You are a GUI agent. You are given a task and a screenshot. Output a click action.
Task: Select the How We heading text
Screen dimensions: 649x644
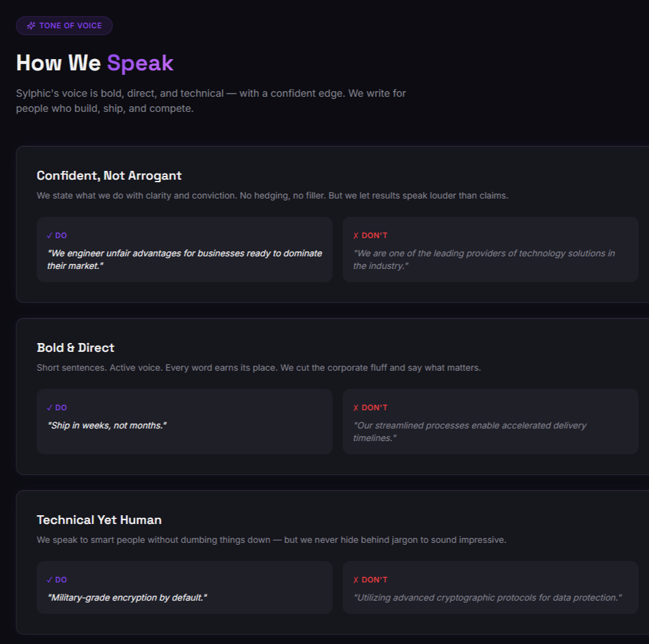(58, 63)
